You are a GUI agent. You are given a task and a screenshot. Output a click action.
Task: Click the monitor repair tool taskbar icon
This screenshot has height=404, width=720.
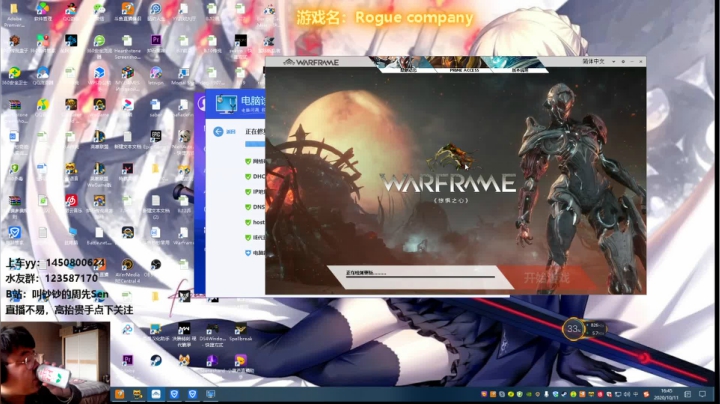pyautogui.click(x=210, y=394)
